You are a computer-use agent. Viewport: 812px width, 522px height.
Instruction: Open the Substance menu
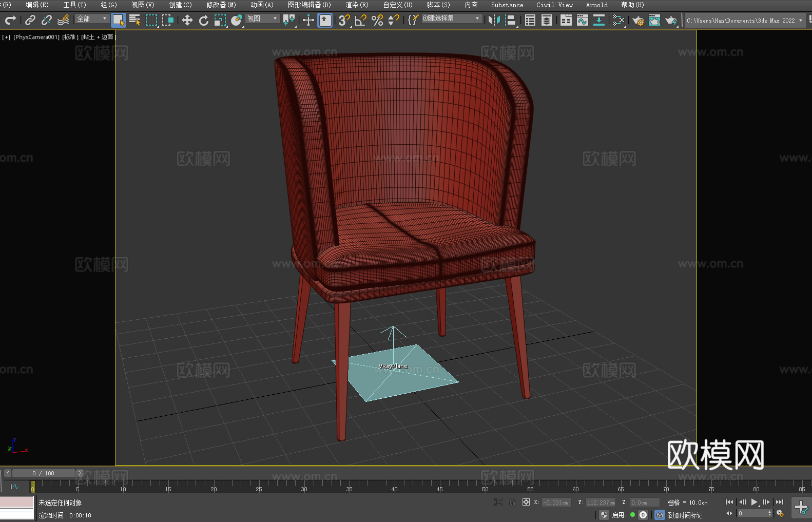tap(507, 5)
